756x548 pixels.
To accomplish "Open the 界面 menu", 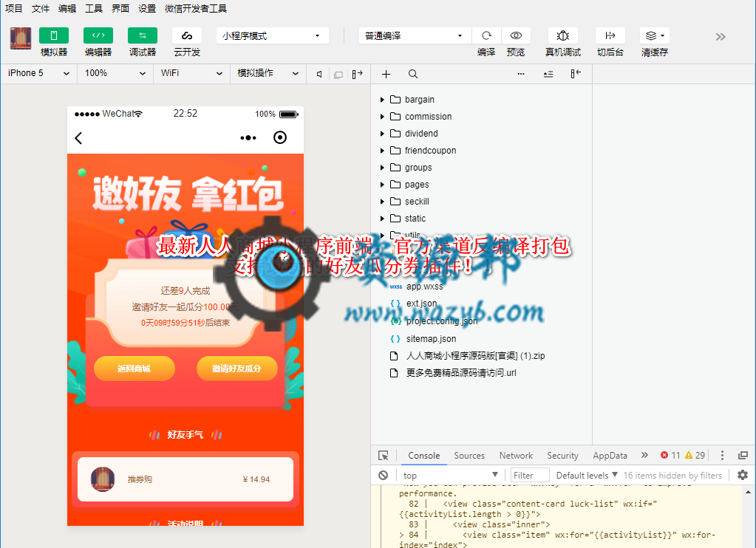I will [120, 9].
